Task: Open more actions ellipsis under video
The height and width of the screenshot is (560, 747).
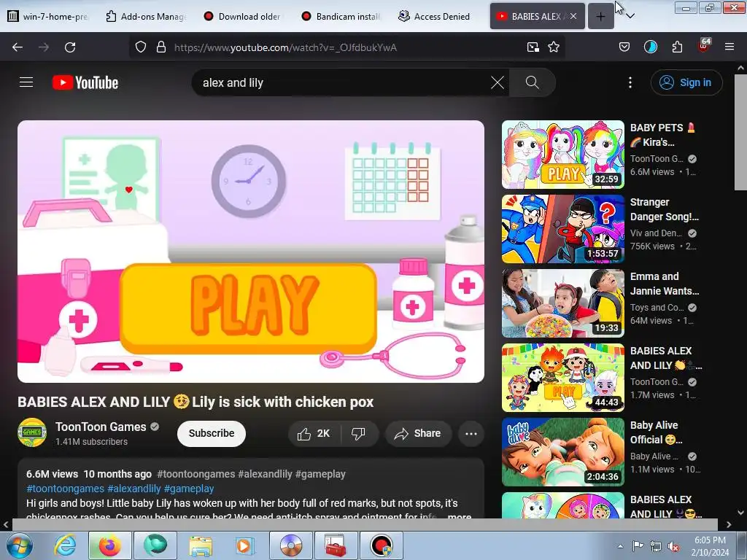Action: click(x=471, y=433)
